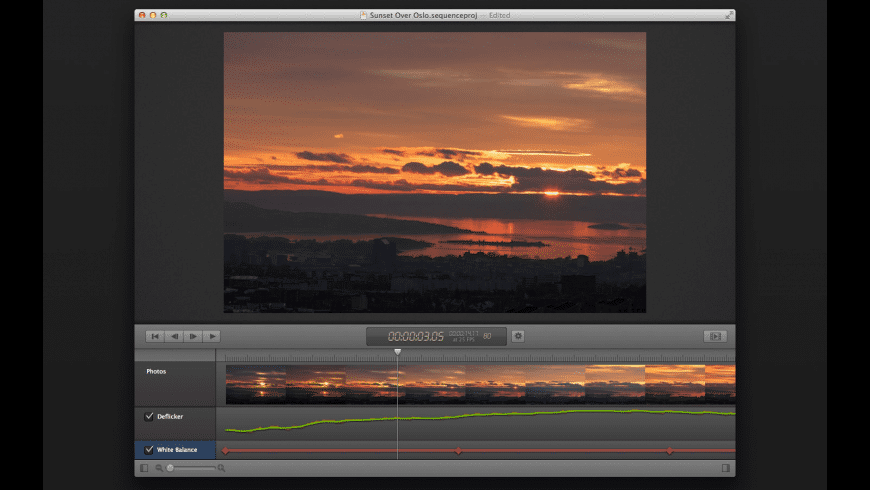870x490 pixels.
Task: Select the first White Balance keyframe
Action: (x=226, y=451)
